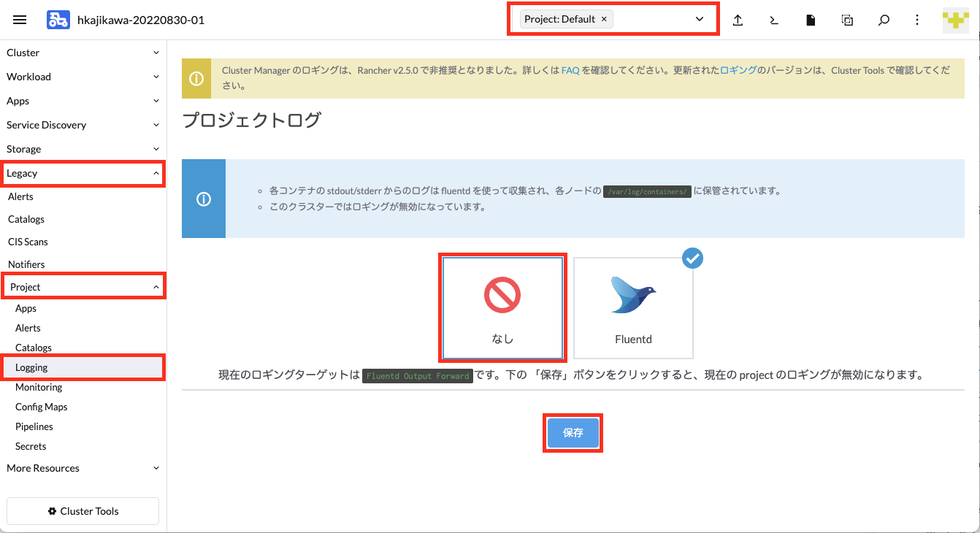Open Alerts under Project

point(28,328)
